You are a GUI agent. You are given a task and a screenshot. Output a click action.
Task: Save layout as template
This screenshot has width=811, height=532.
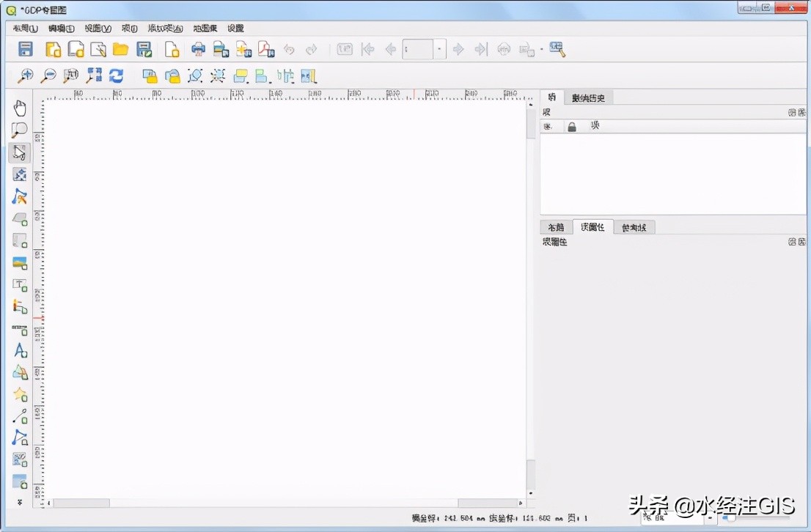pyautogui.click(x=144, y=49)
